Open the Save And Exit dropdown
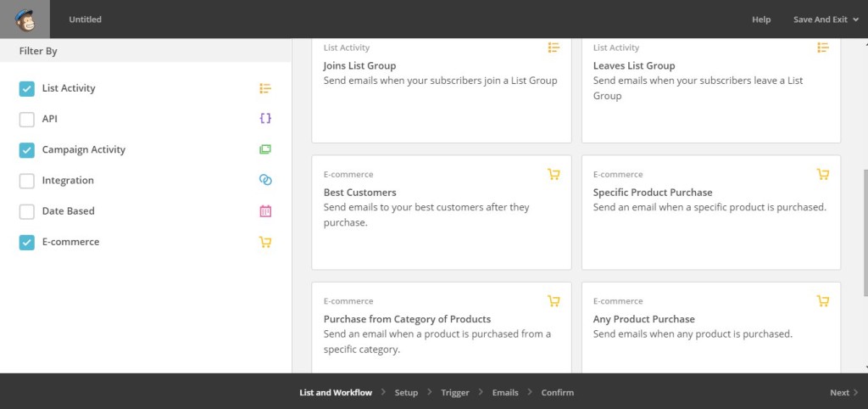 pos(826,20)
